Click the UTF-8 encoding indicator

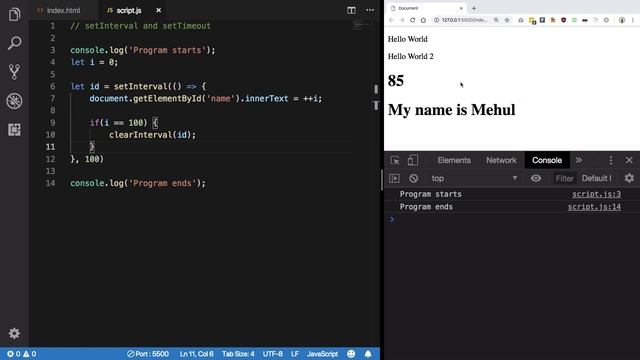point(273,354)
